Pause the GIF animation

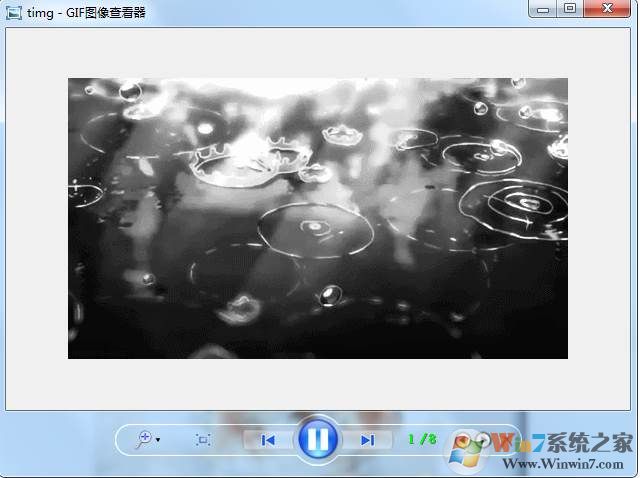click(317, 439)
